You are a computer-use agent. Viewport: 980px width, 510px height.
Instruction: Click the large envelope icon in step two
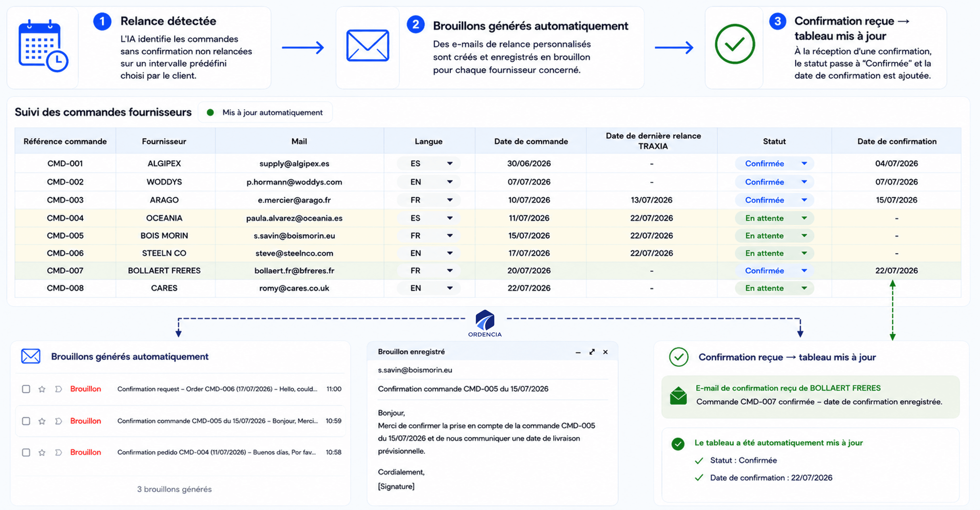[x=367, y=46]
